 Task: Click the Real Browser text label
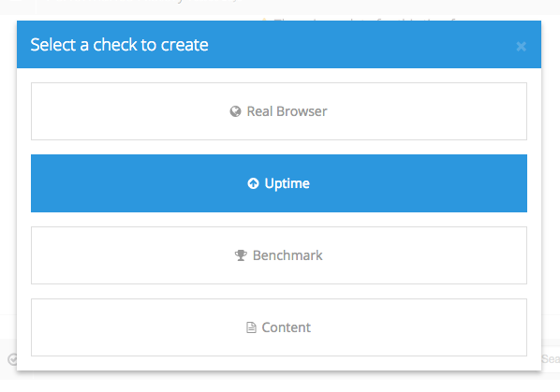[x=287, y=111]
